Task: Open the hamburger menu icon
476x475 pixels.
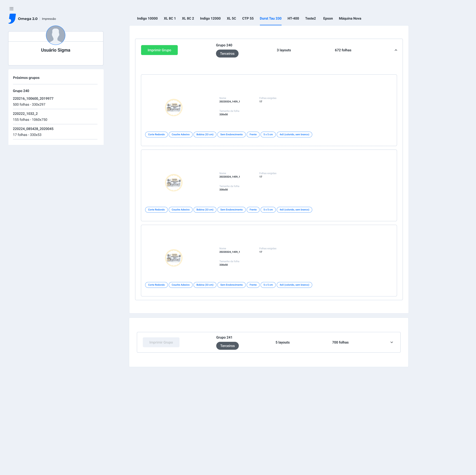Action: [x=11, y=9]
